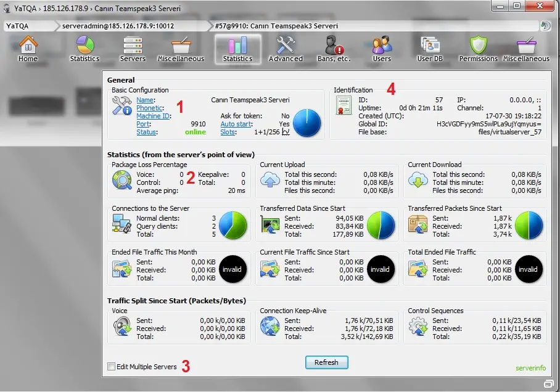Click slots usage blue pie chart
Image resolution: width=560 pixels, height=392 pixels.
pos(307,123)
